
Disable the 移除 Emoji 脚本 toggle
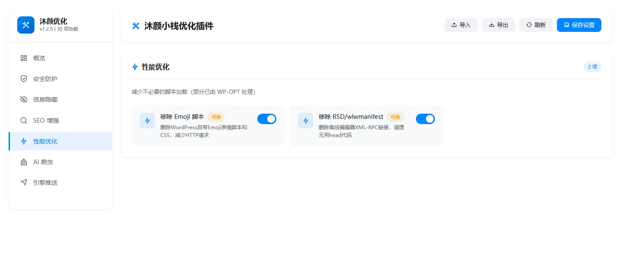(267, 119)
